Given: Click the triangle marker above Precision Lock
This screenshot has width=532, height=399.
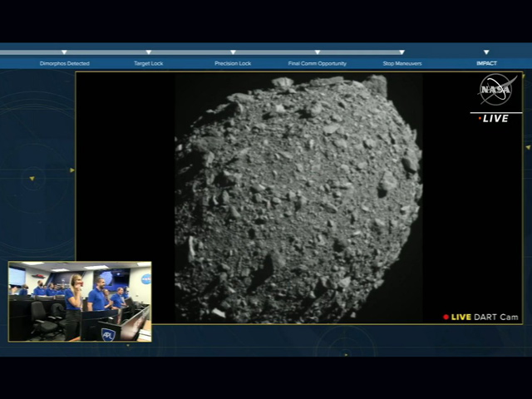Looking at the screenshot, I should 233,52.
